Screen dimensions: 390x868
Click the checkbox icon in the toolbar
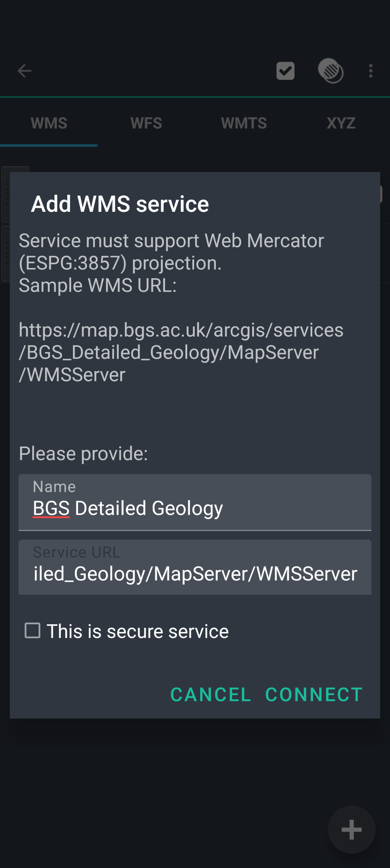point(285,71)
